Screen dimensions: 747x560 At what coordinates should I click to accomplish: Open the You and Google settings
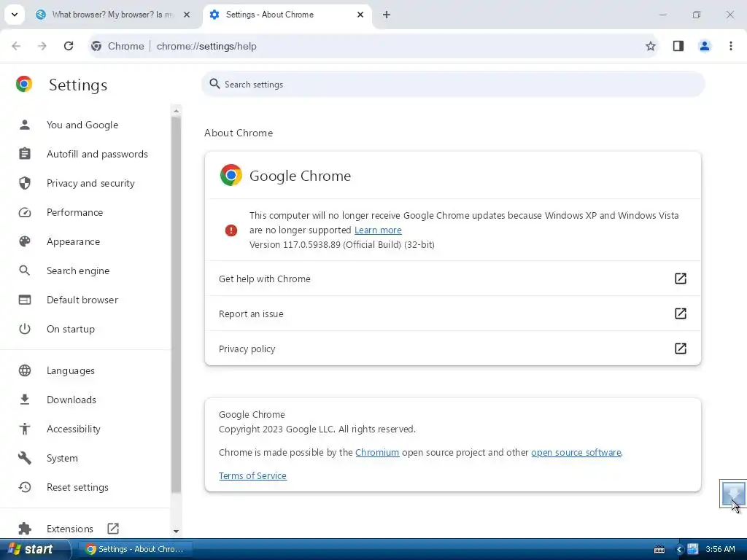coord(82,125)
